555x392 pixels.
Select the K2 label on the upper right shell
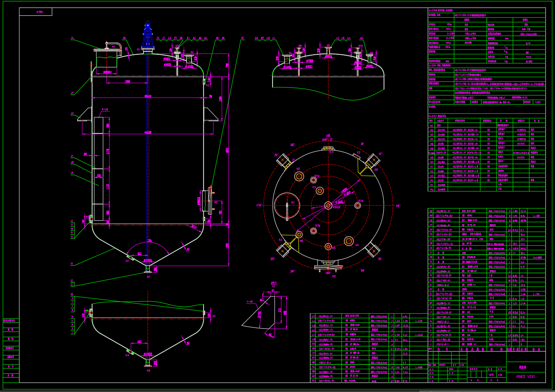point(208,85)
